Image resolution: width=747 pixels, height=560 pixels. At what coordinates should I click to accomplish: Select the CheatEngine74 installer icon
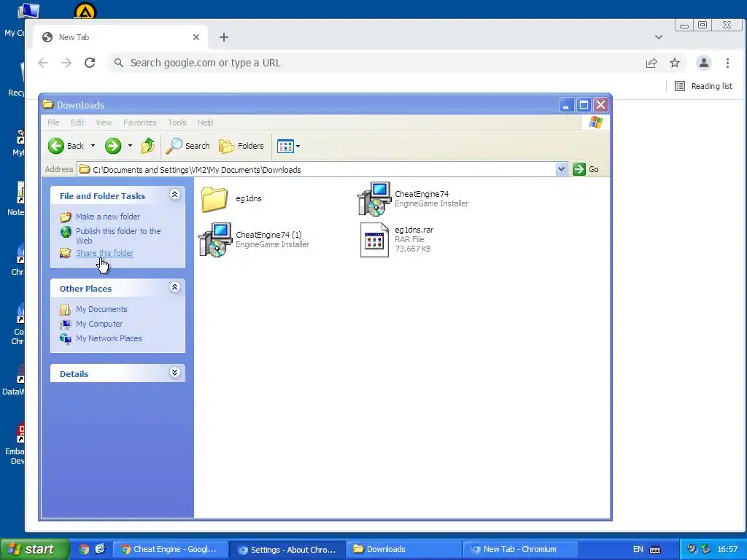[374, 198]
